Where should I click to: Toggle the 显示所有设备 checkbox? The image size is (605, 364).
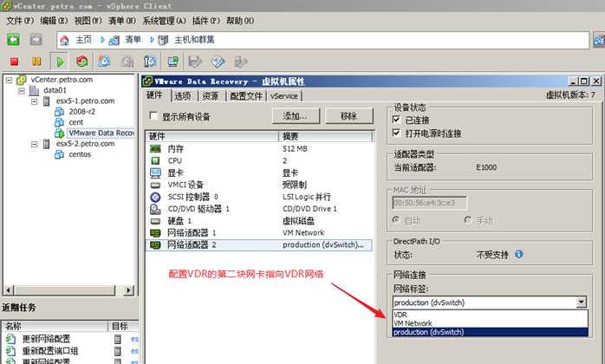[x=153, y=116]
